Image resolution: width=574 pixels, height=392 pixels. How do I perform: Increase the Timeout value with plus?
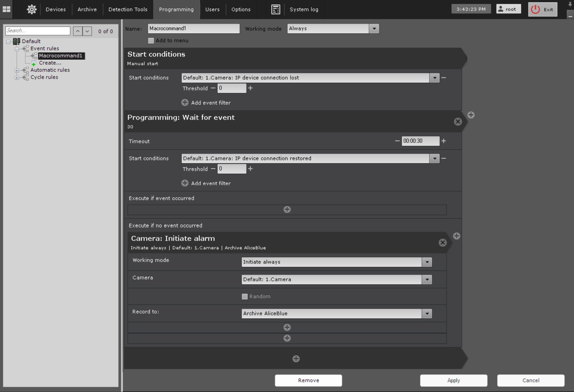point(444,141)
